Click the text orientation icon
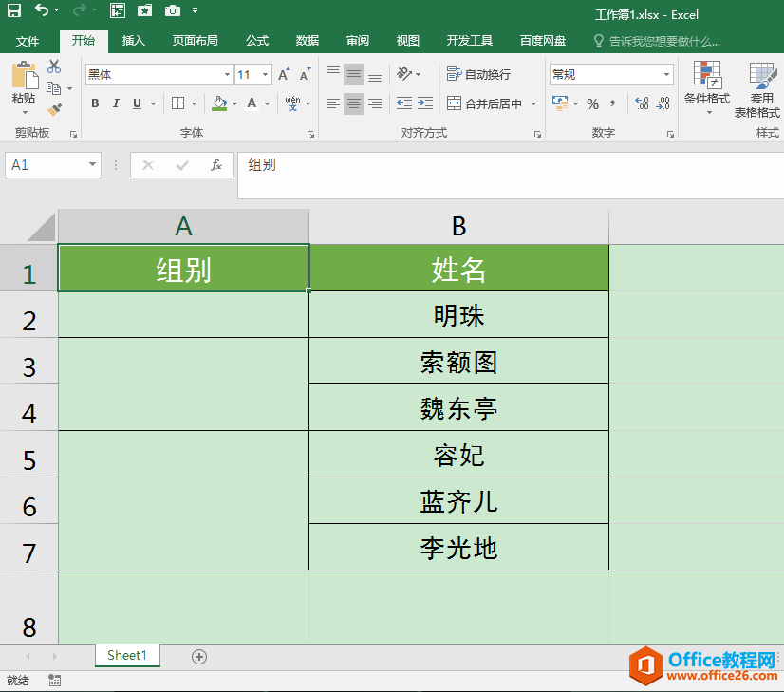The height and width of the screenshot is (692, 784). 404,74
